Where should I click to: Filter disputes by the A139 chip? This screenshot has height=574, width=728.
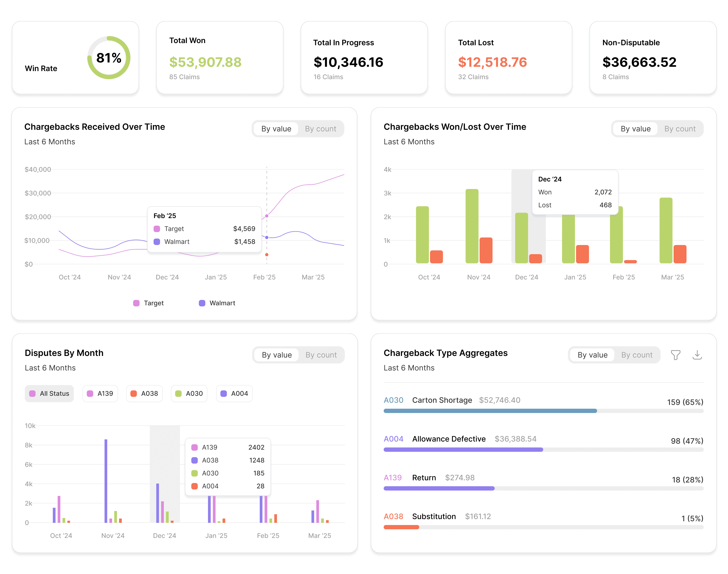(x=100, y=394)
